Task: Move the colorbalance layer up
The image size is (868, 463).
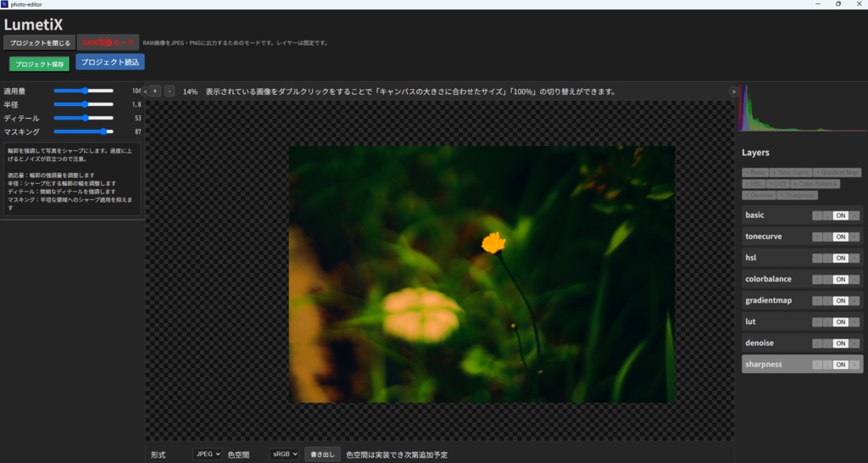Action: tap(817, 280)
